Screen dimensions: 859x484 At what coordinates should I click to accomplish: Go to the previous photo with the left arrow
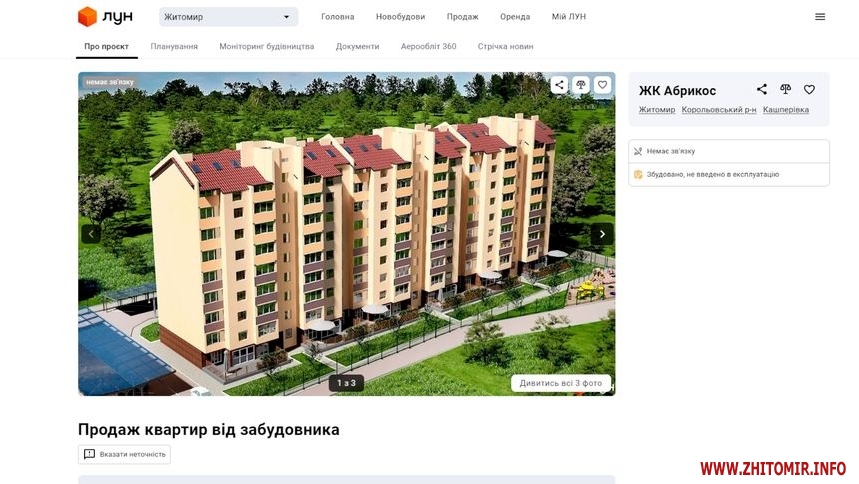pos(91,234)
